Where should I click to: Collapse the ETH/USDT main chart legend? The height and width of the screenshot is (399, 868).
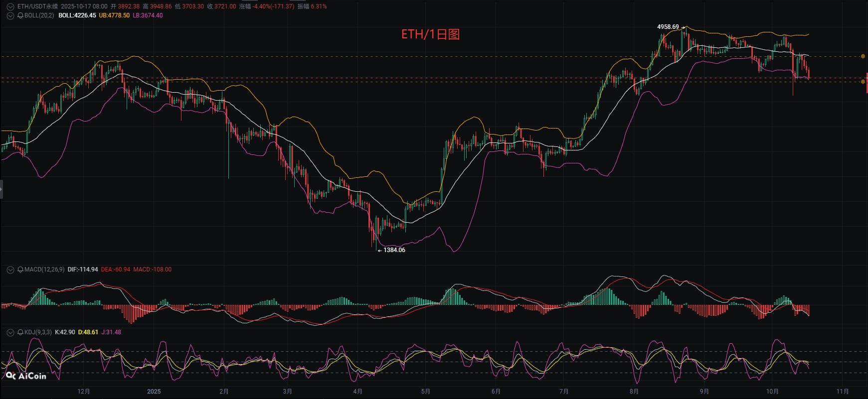pyautogui.click(x=10, y=6)
